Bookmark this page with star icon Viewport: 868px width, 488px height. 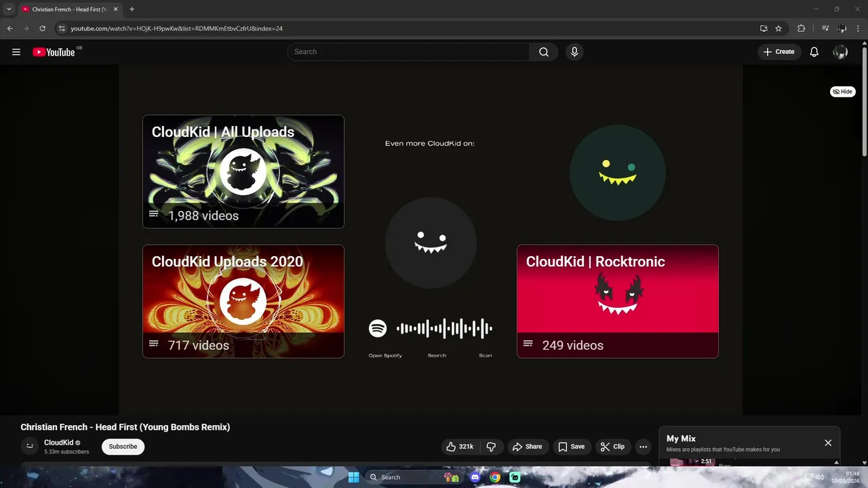778,28
